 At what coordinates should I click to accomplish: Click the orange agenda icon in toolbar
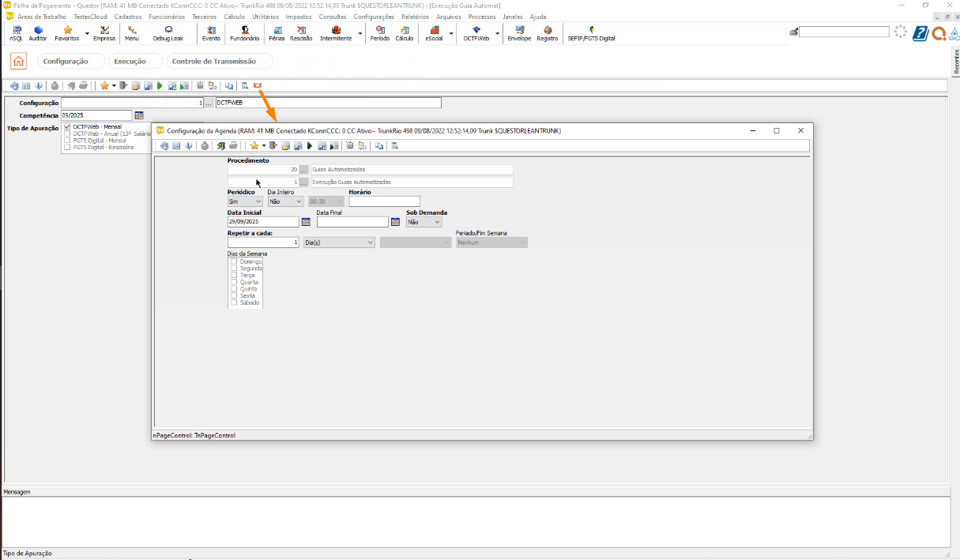click(258, 86)
